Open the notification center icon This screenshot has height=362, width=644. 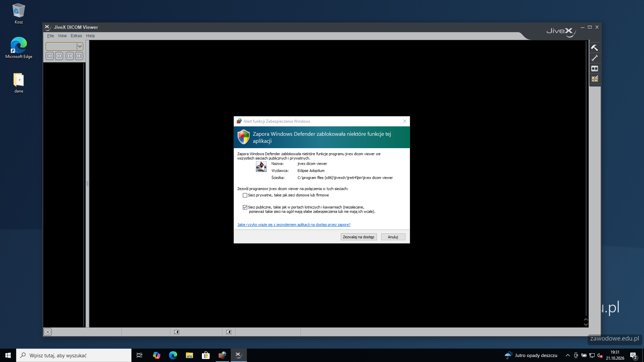633,355
